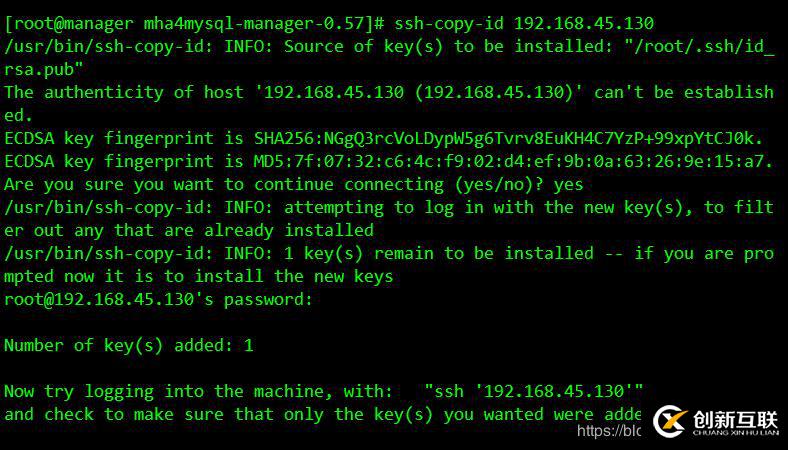Viewport: 788px width, 450px height.
Task: Click the quoted "ssh '192.168.45.130'" command suggestion
Action: 533,391
